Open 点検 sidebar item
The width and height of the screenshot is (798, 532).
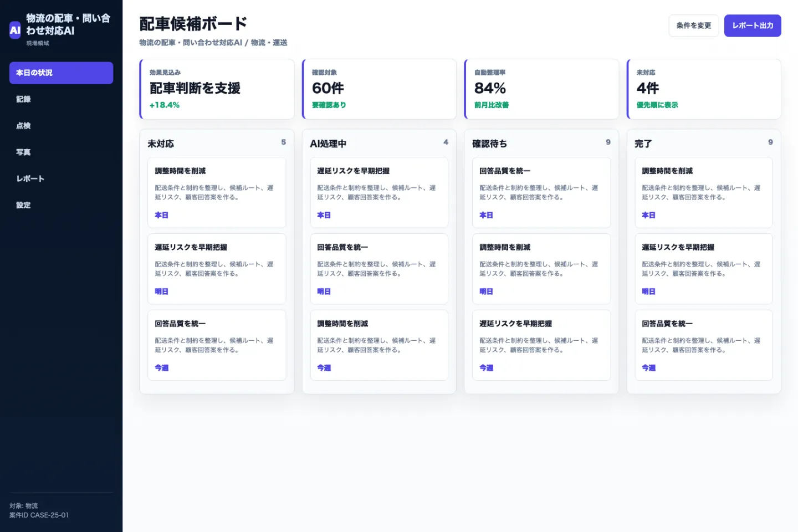coord(61,126)
